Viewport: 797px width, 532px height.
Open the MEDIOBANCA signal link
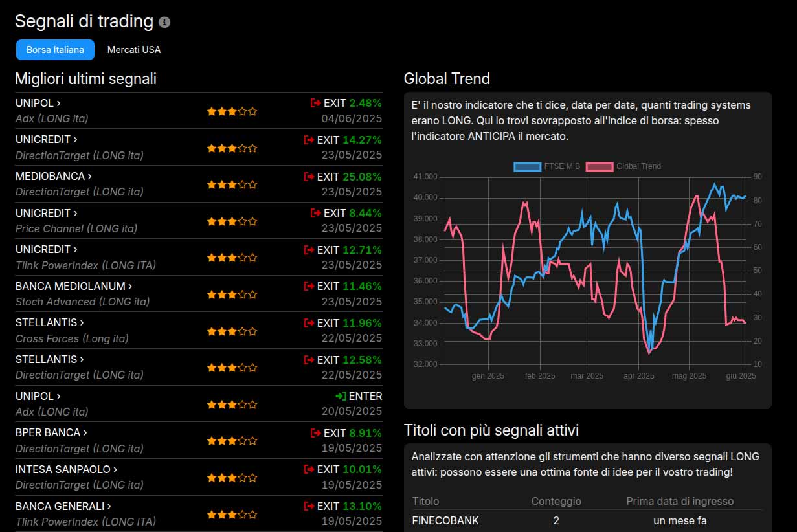click(54, 176)
